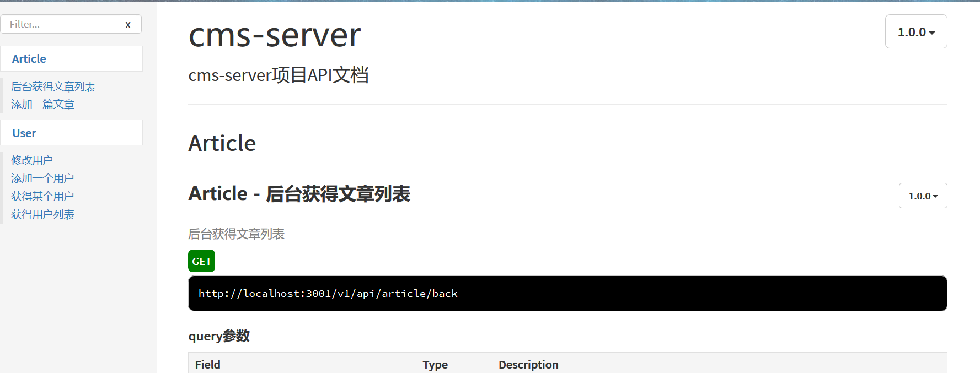Clear the filter with the x button

(x=128, y=25)
